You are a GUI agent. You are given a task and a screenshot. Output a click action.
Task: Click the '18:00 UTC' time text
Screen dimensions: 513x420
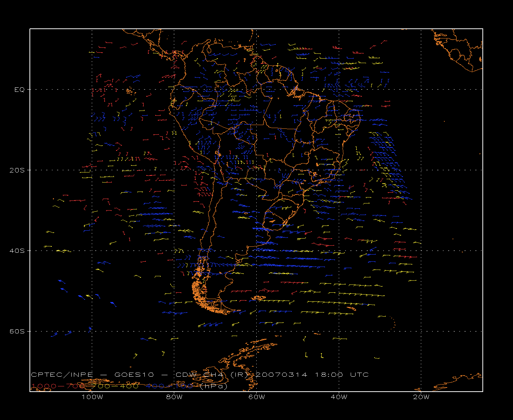click(x=342, y=375)
